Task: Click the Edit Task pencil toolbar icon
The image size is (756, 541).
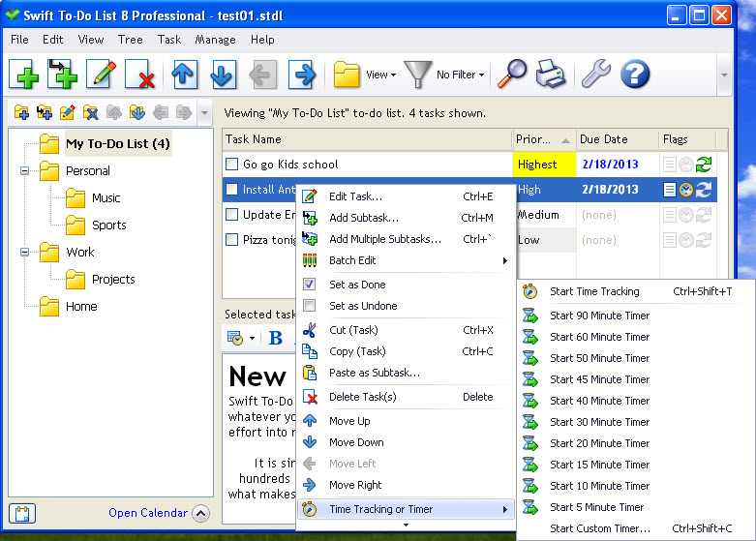Action: [x=102, y=75]
